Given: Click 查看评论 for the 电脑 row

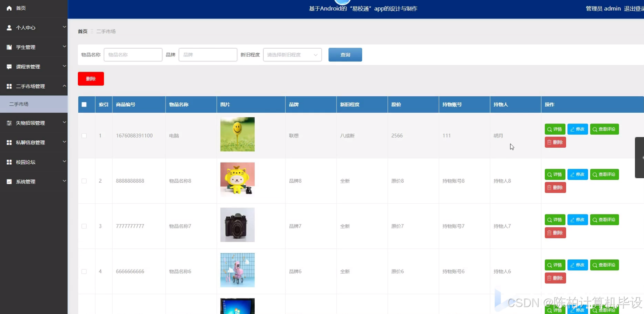Looking at the screenshot, I should tap(604, 129).
